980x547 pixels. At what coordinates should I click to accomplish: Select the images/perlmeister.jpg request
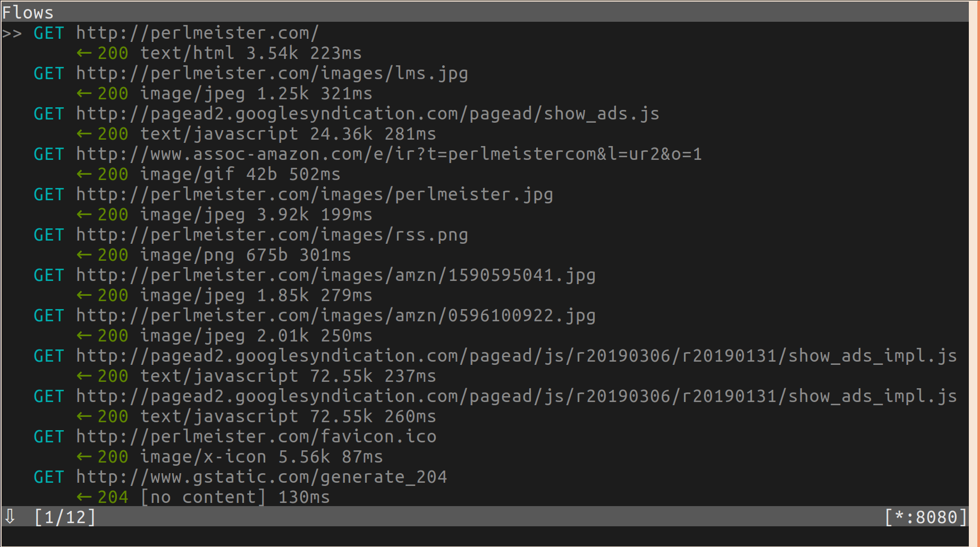pyautogui.click(x=293, y=194)
